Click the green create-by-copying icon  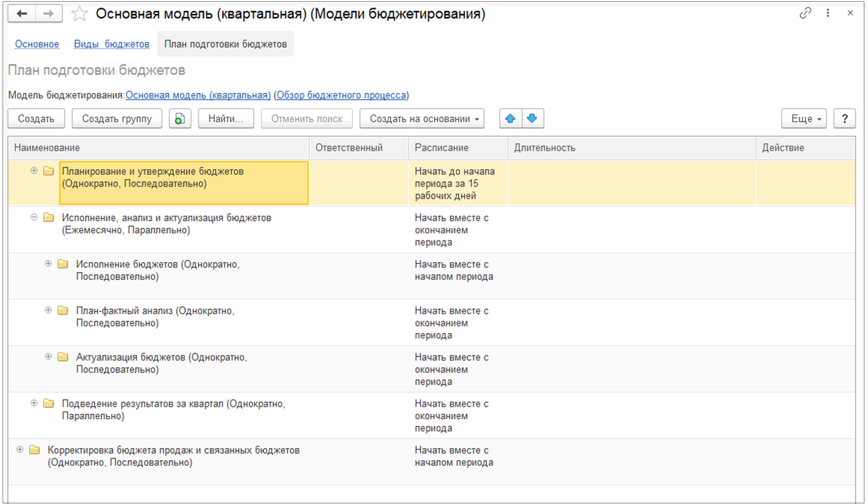click(180, 119)
